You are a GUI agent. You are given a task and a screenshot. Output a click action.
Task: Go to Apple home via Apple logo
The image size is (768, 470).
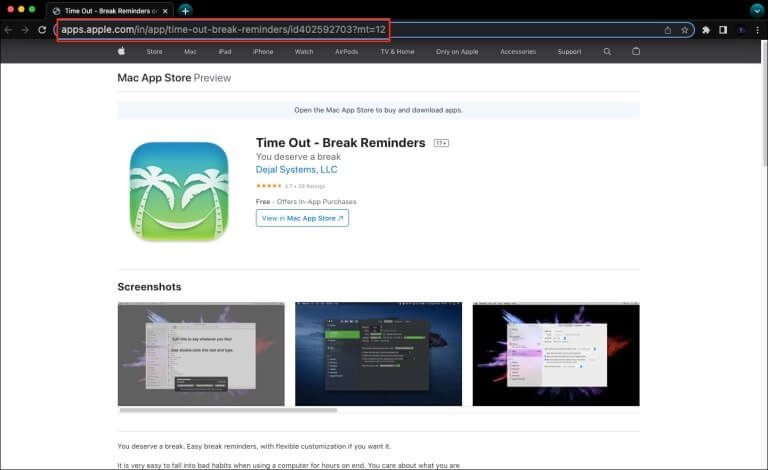pos(121,51)
